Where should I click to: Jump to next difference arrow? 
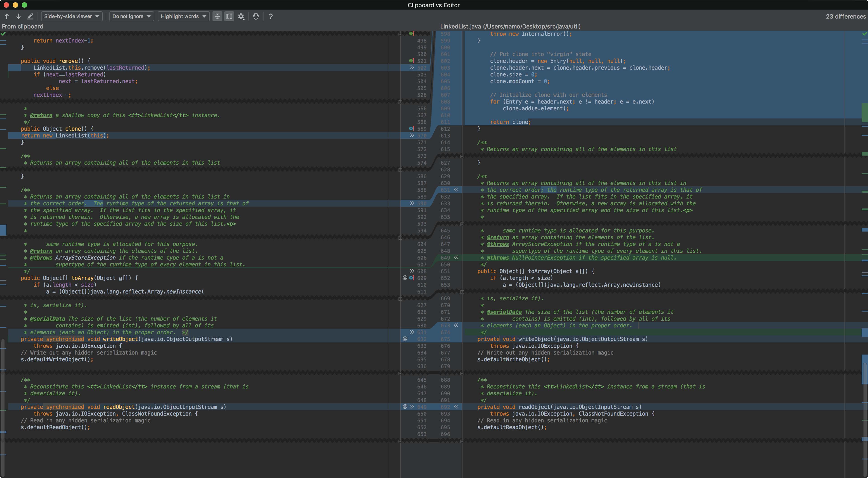point(19,16)
